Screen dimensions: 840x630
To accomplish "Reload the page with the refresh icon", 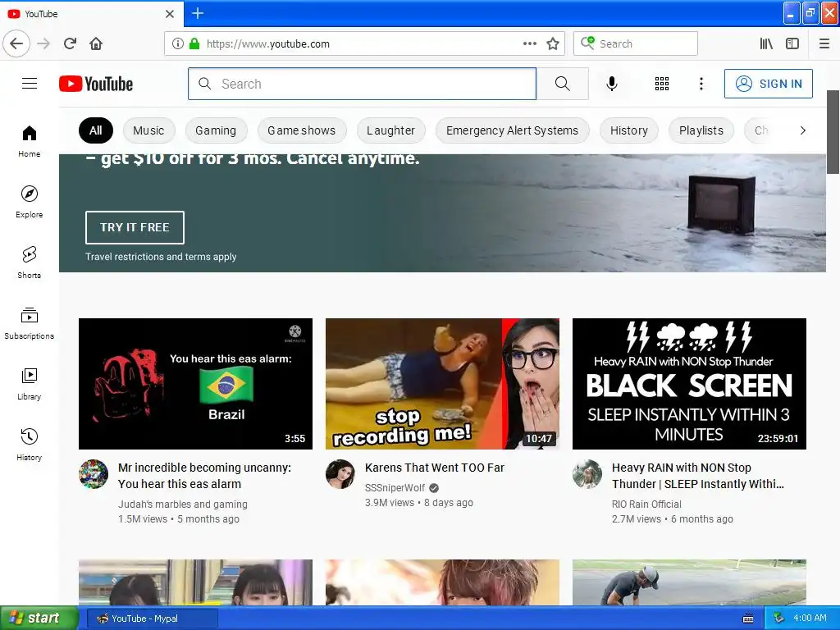I will [x=70, y=43].
